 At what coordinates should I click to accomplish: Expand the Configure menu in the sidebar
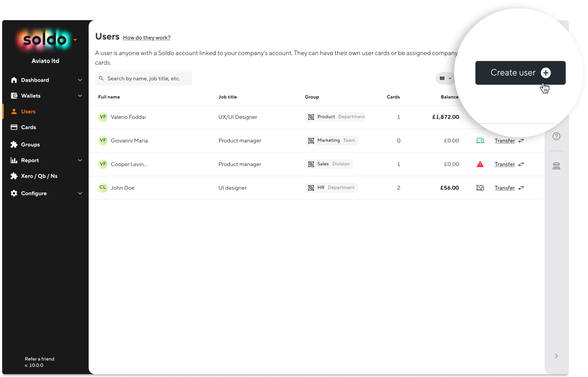[34, 193]
